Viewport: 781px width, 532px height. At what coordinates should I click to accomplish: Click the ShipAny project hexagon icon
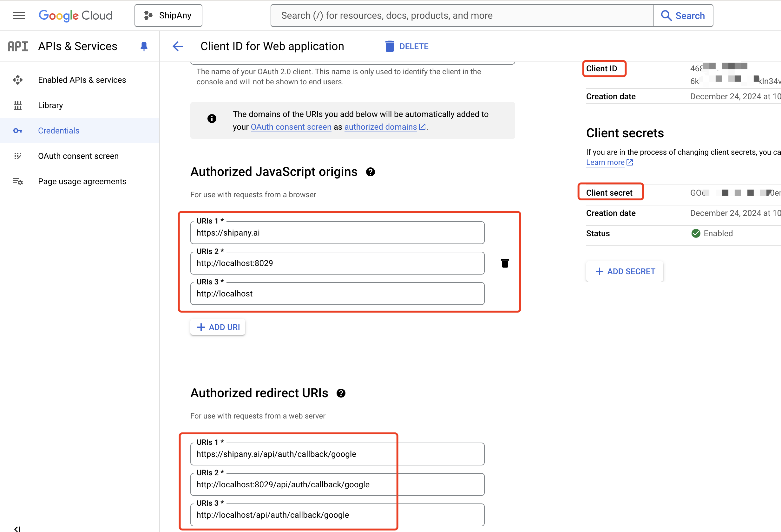pyautogui.click(x=148, y=16)
